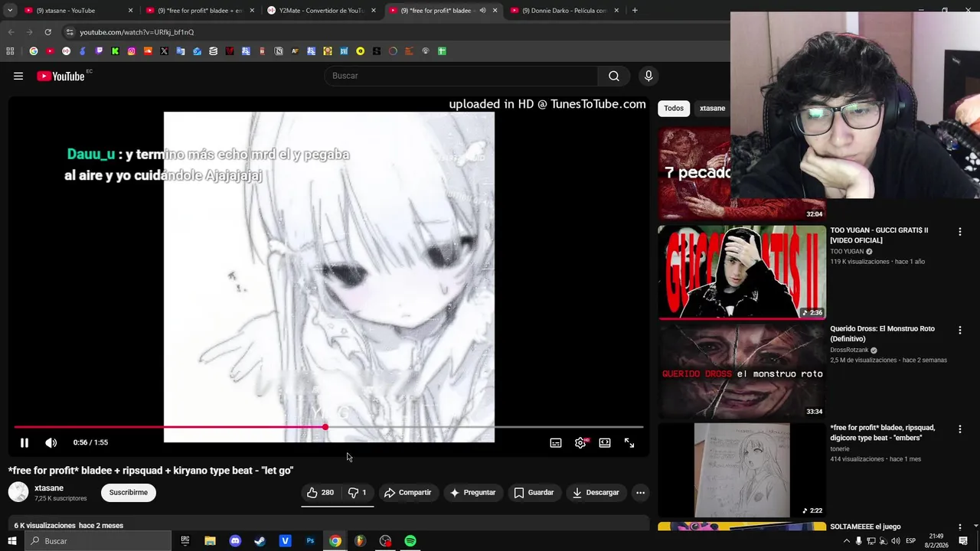Open the Notion bookmark icon

[x=279, y=51]
